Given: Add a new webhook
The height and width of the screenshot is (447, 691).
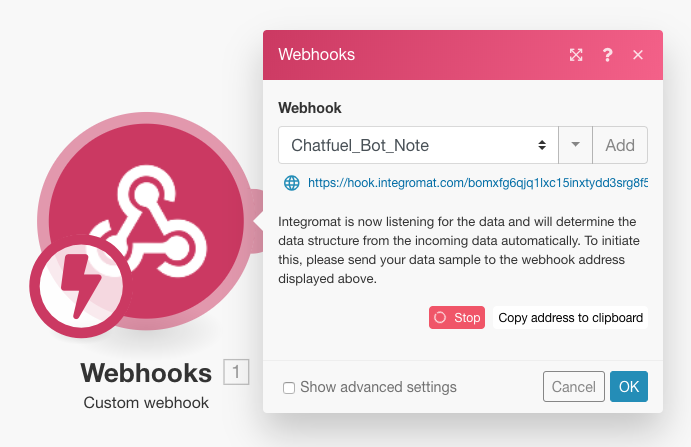Looking at the screenshot, I should pyautogui.click(x=620, y=145).
